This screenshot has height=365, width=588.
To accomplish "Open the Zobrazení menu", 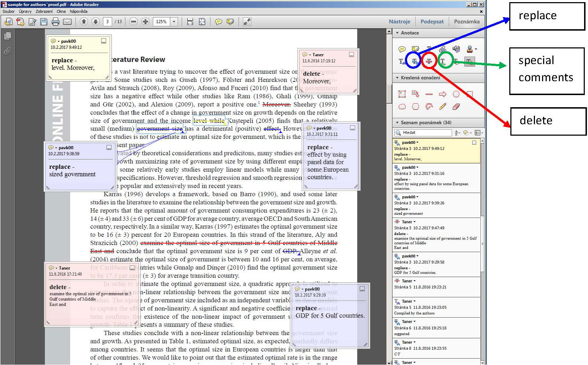I will click(x=44, y=11).
